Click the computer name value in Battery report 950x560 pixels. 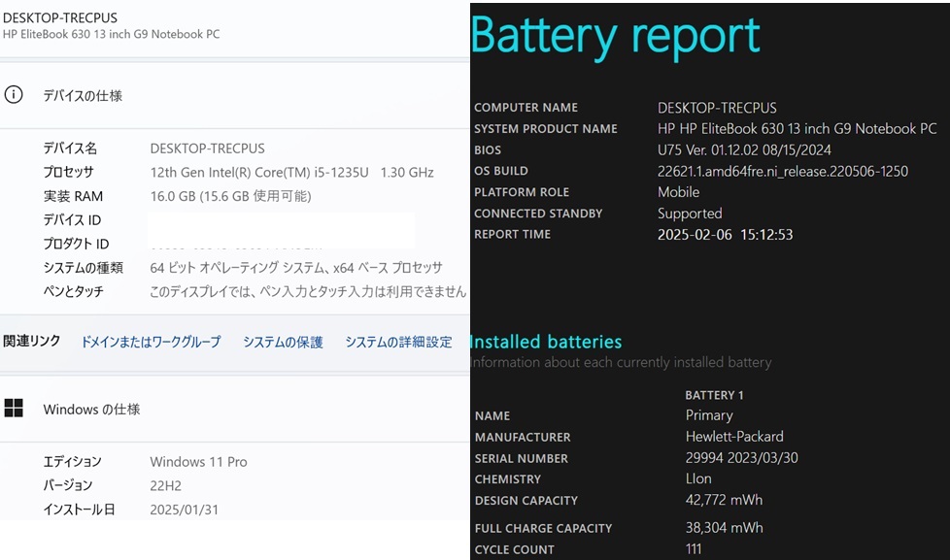717,108
